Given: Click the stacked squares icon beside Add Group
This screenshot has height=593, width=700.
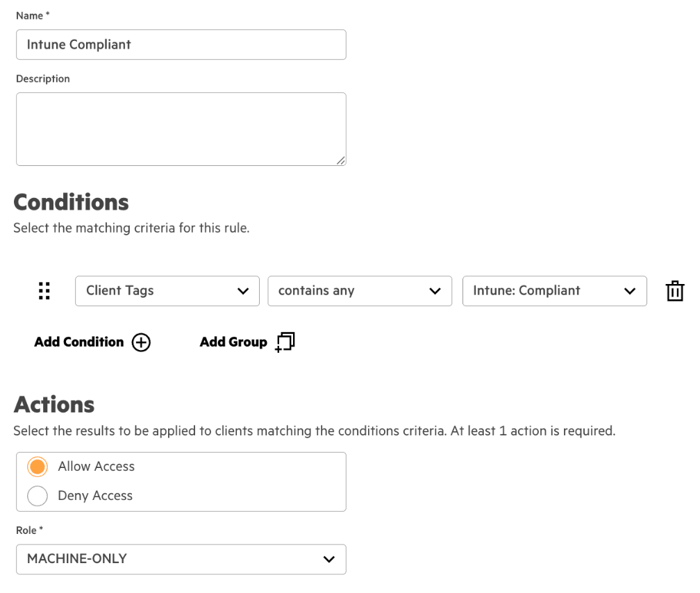Looking at the screenshot, I should pyautogui.click(x=285, y=342).
